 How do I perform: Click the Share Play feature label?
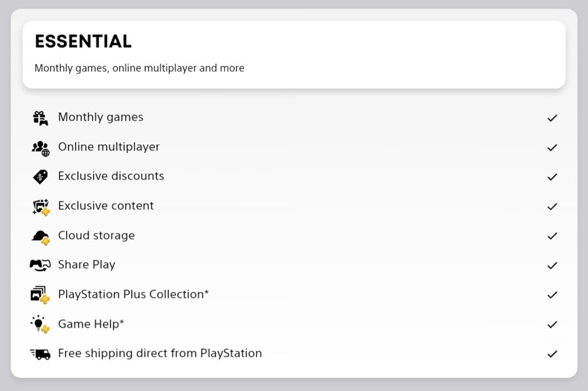86,265
